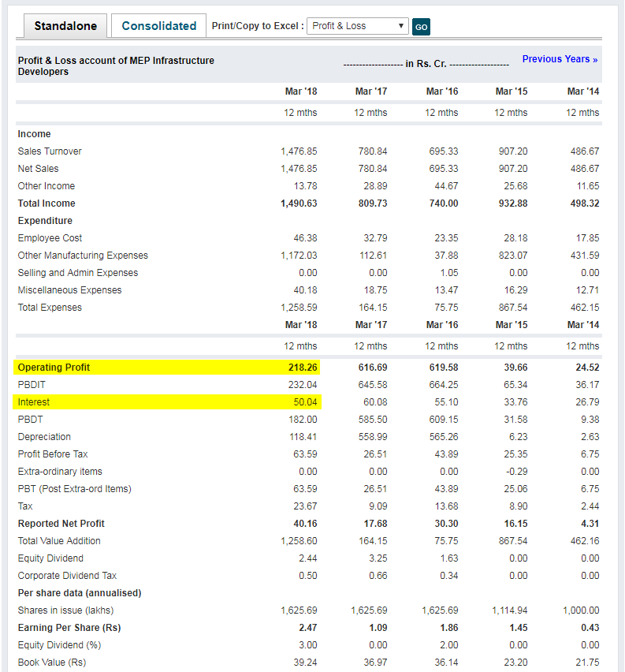This screenshot has height=672, width=625.
Task: Click Book Value figure 21.75
Action: pyautogui.click(x=587, y=663)
